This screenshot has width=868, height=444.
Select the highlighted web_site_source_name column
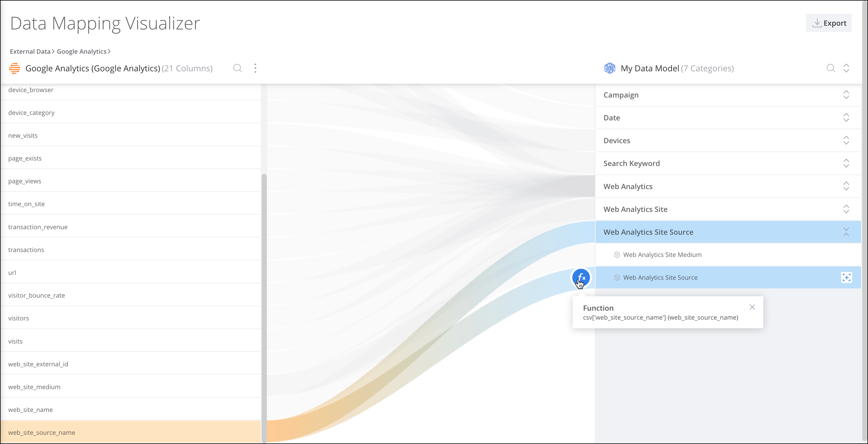point(131,432)
